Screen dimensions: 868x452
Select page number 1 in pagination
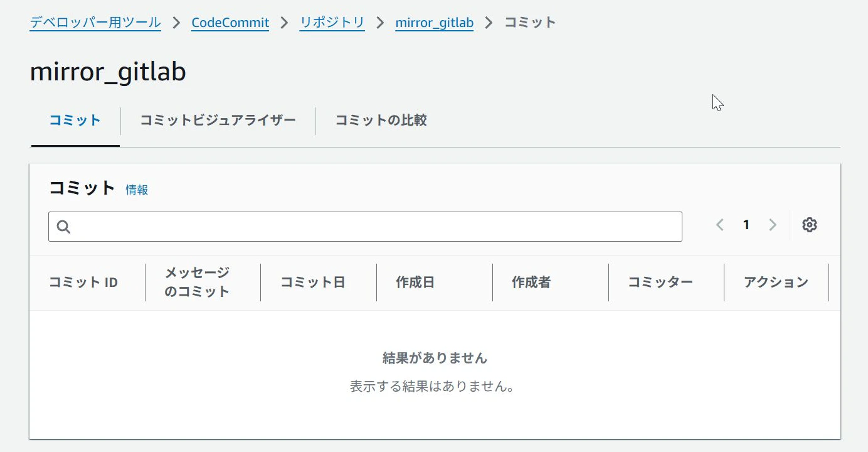tap(746, 225)
